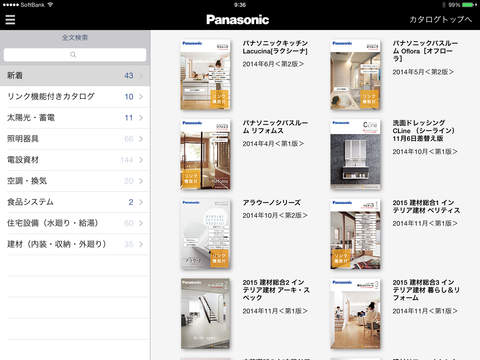Select the 空調・換気 category
This screenshot has height=360, width=480.
[x=75, y=181]
